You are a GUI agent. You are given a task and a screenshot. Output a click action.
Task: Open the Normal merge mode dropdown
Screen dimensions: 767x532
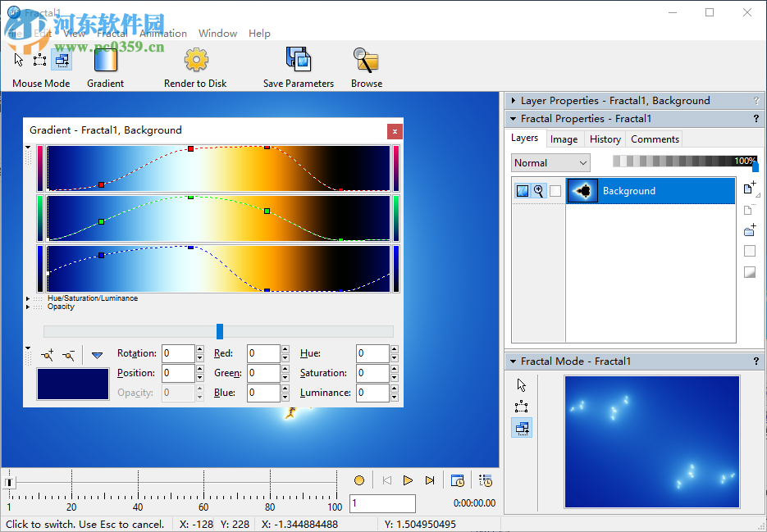(550, 163)
